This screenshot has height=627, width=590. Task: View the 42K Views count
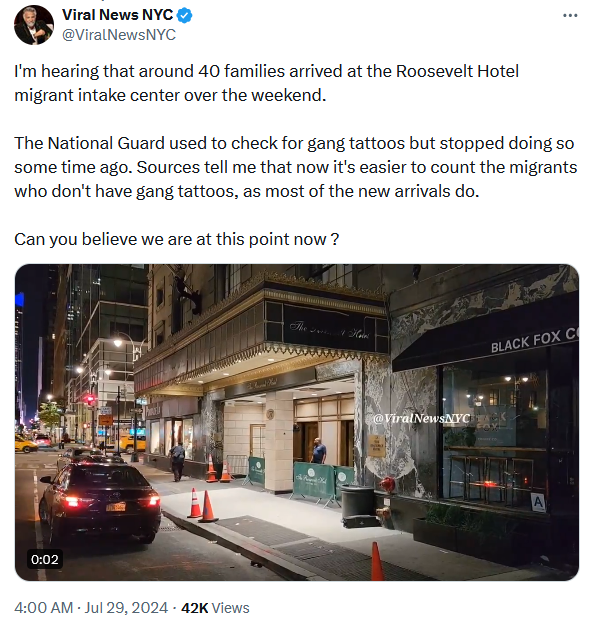click(215, 608)
